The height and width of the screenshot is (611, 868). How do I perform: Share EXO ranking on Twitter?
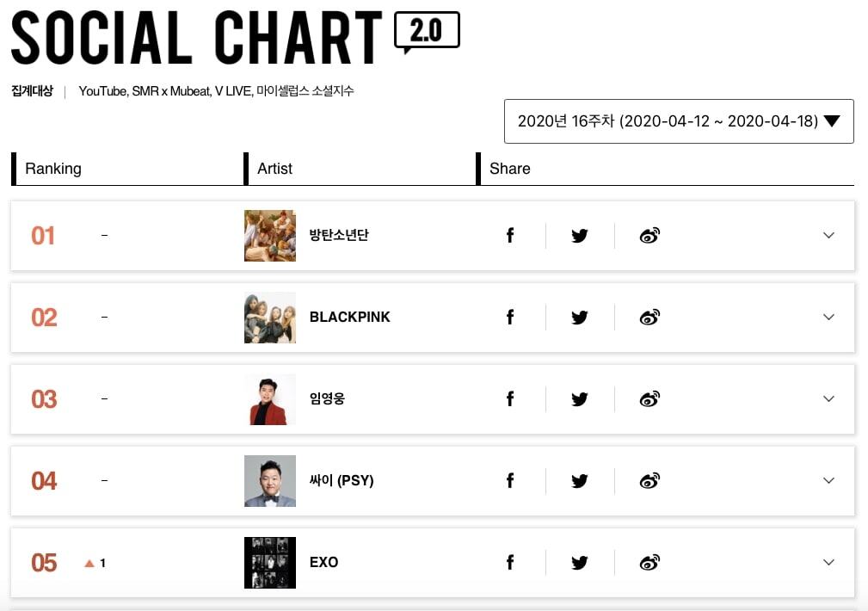(580, 563)
